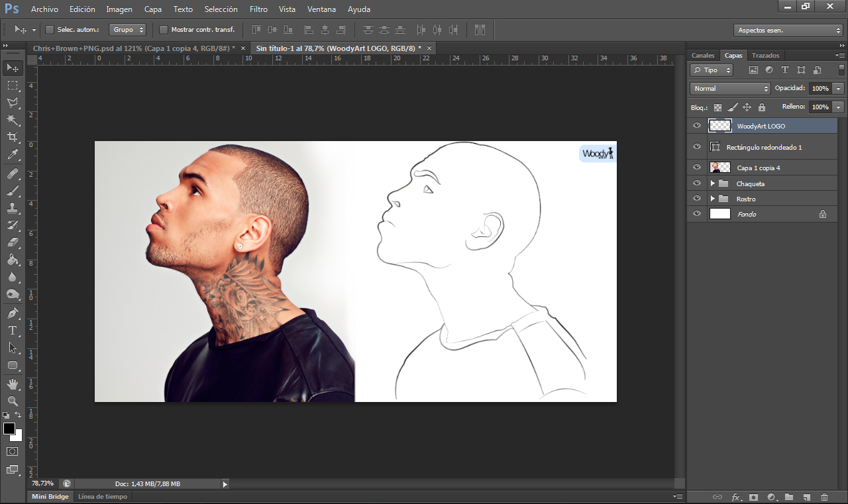Open the Filtro menu
Screen dimensions: 848x504
click(259, 9)
